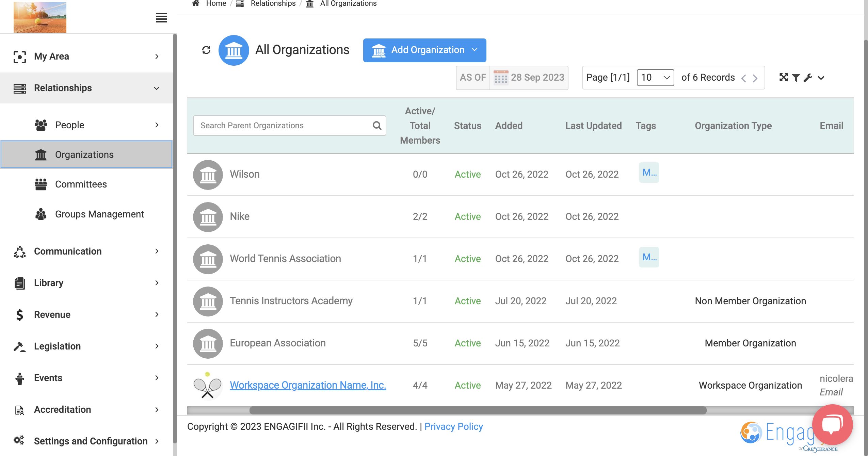Open the page size 10 dropdown
The height and width of the screenshot is (456, 868).
tap(655, 78)
